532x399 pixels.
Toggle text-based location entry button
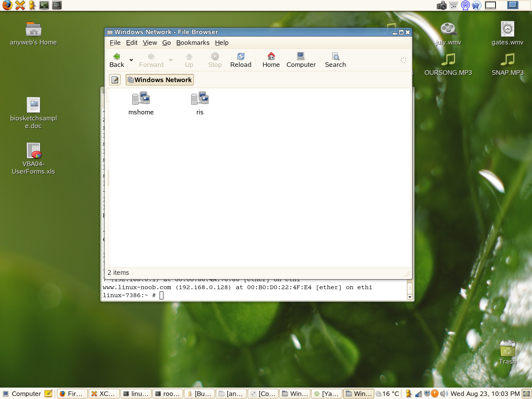coord(115,80)
